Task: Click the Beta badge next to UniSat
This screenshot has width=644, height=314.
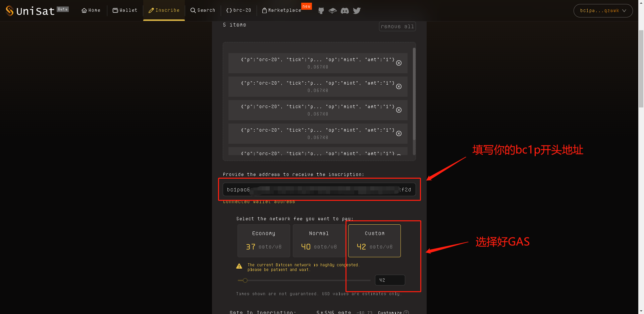Action: (63, 9)
